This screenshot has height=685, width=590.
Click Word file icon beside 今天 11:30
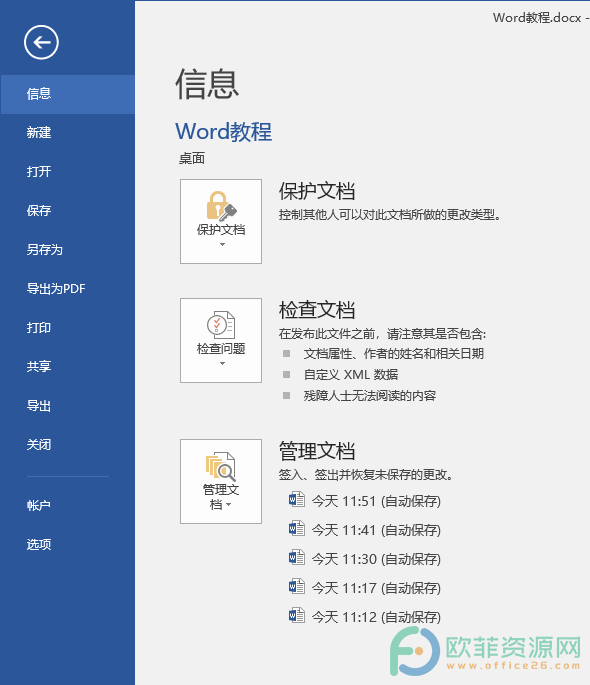(297, 557)
